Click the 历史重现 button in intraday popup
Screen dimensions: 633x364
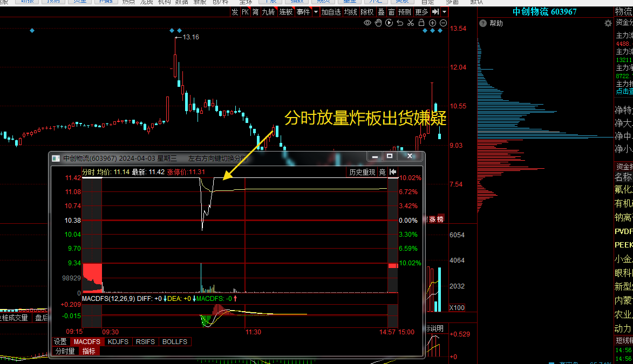(362, 173)
